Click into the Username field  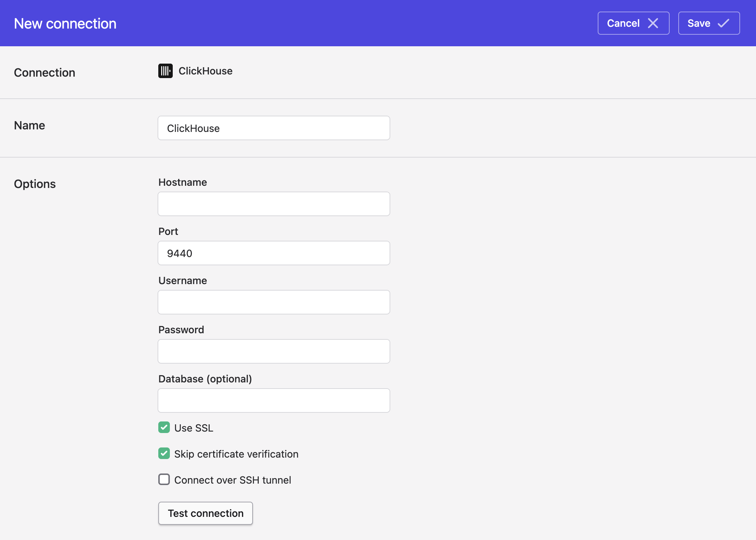point(274,302)
